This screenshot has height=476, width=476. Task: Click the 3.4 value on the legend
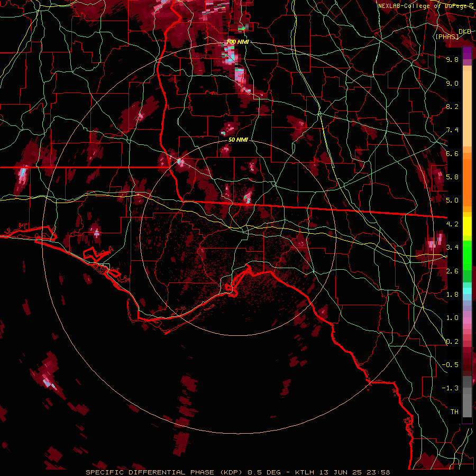tap(452, 248)
